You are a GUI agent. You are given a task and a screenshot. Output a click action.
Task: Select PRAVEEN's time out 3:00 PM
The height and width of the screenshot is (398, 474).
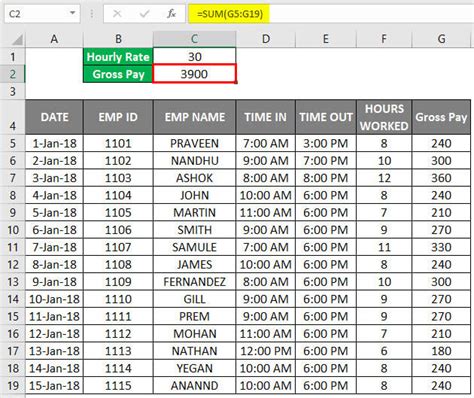pyautogui.click(x=326, y=143)
